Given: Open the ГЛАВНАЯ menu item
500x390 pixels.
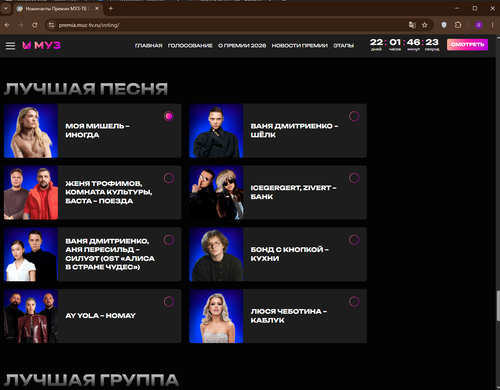Looking at the screenshot, I should (149, 46).
